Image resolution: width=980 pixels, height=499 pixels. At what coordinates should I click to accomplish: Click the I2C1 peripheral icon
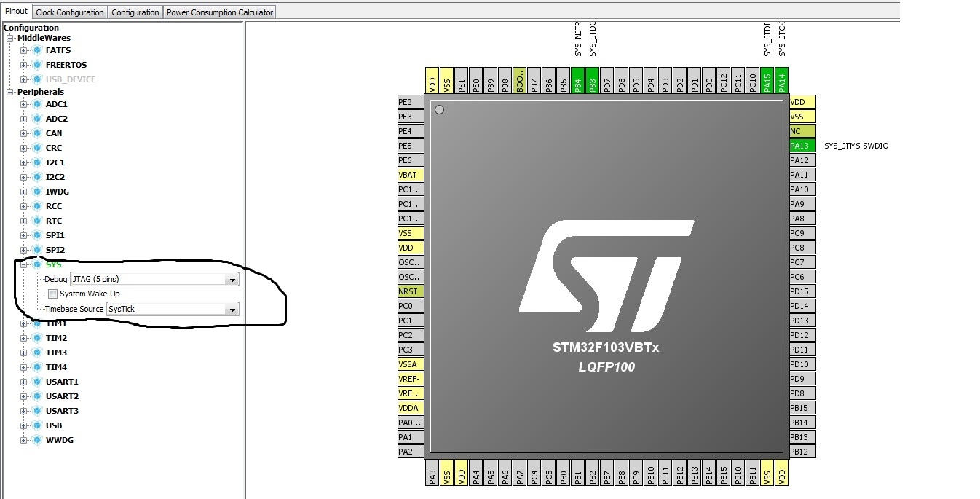[36, 162]
